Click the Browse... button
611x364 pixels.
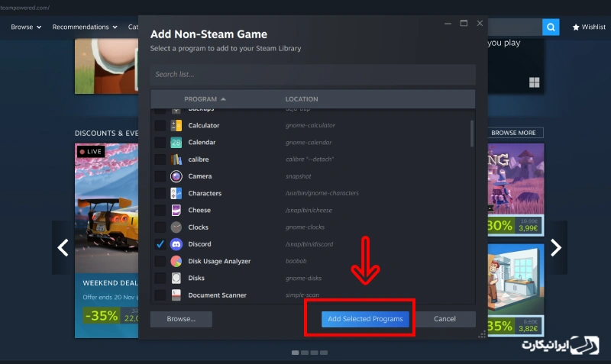click(x=181, y=319)
